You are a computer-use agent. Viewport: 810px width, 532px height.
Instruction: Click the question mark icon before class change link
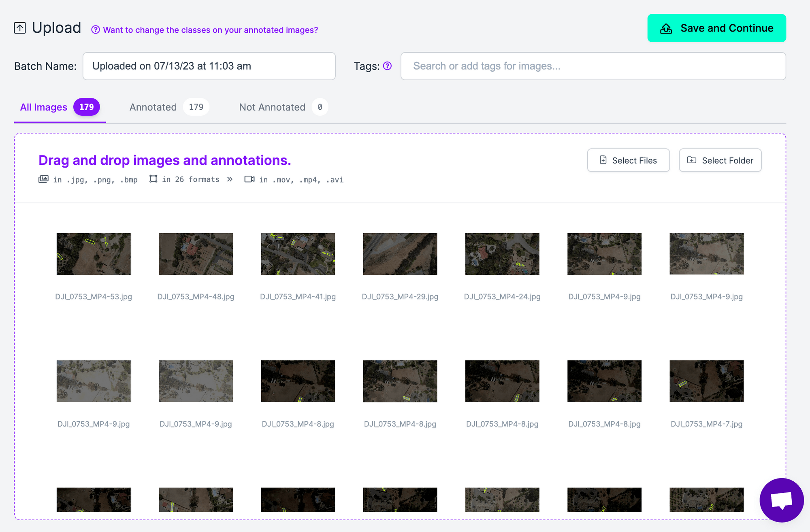95,30
